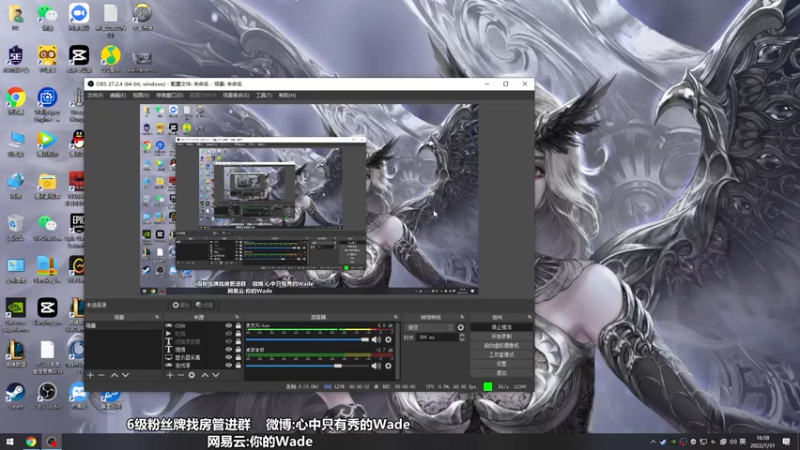
Task: Remove selected scene with minus icon
Action: [101, 375]
